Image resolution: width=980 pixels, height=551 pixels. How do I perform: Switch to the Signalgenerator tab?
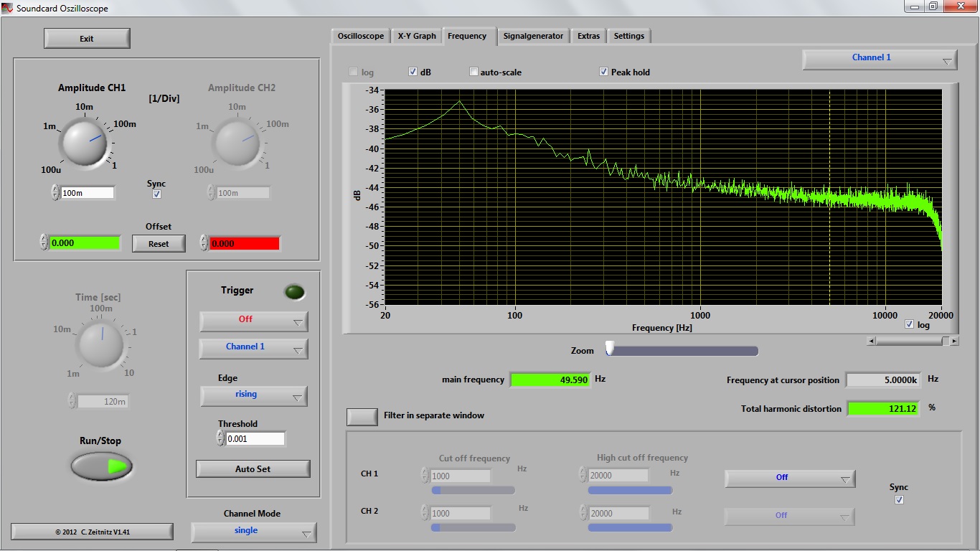(x=533, y=36)
